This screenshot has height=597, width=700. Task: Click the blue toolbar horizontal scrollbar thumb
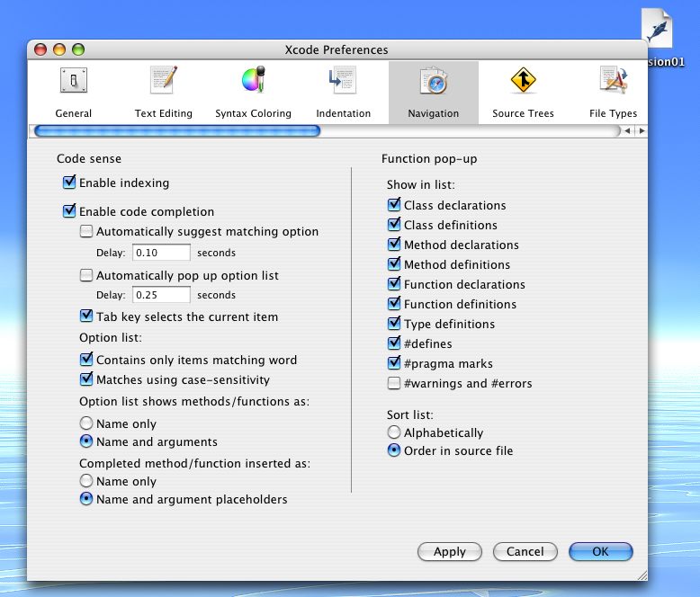[177, 130]
